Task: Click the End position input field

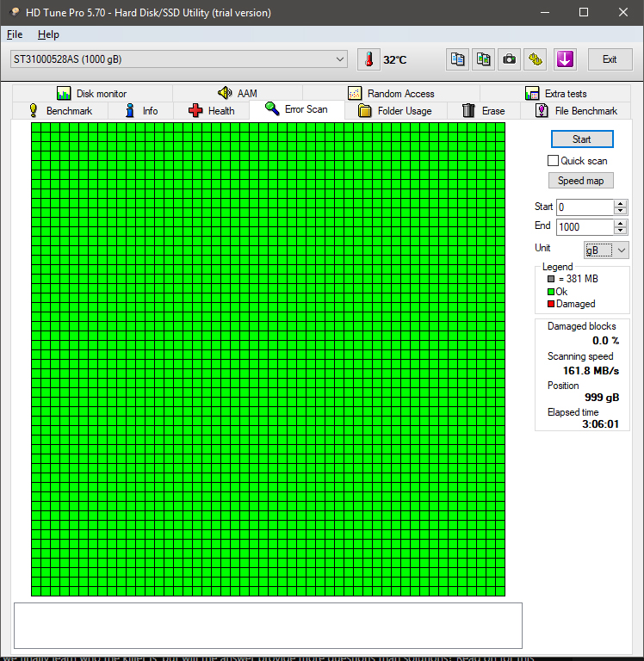Action: tap(584, 227)
